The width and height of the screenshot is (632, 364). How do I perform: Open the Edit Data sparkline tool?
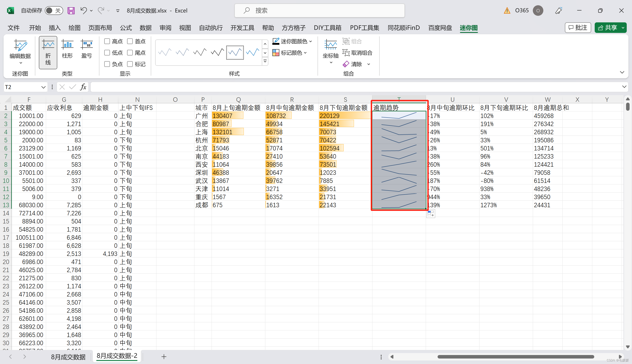(20, 52)
